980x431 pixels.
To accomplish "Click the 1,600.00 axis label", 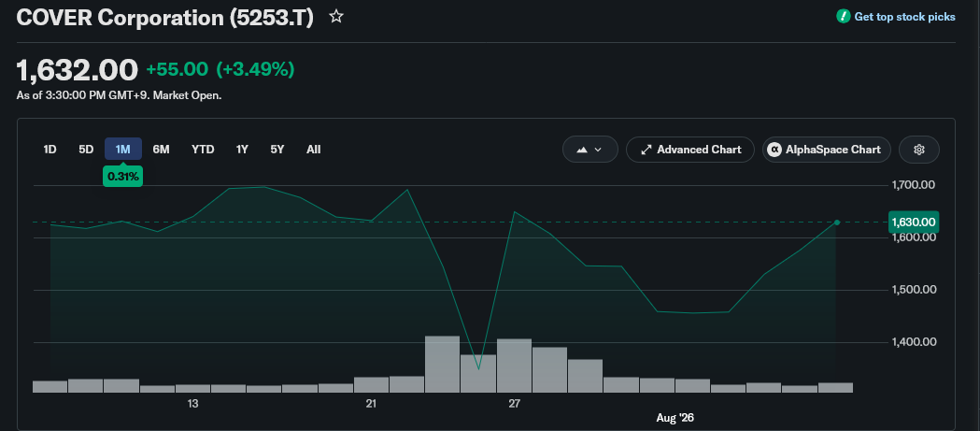I will coord(913,237).
